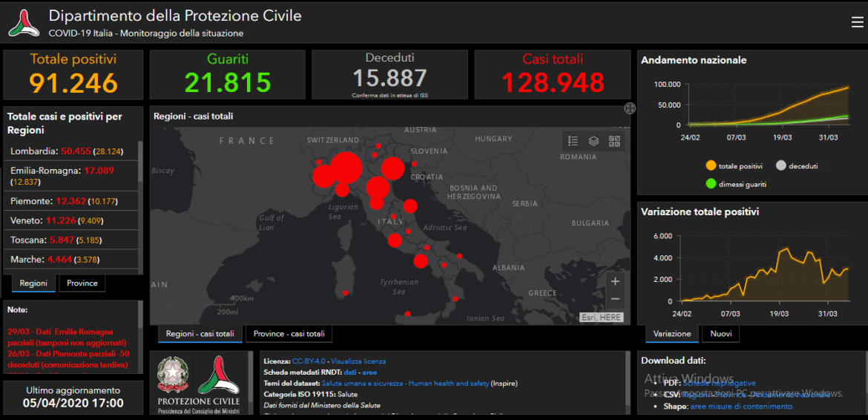Screen dimensions: 868x420
Task: Click the red marker over Veneto near Slovenia
Action: pyautogui.click(x=392, y=168)
